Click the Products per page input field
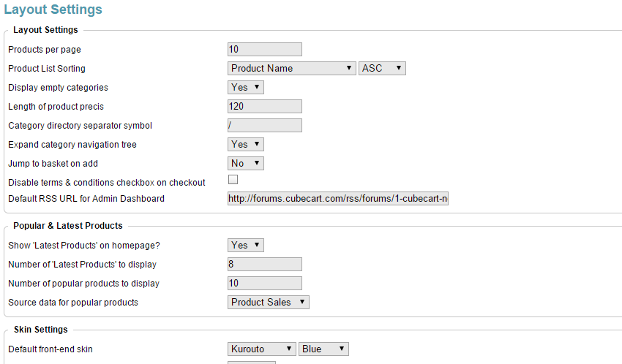The height and width of the screenshot is (364, 622). [265, 49]
